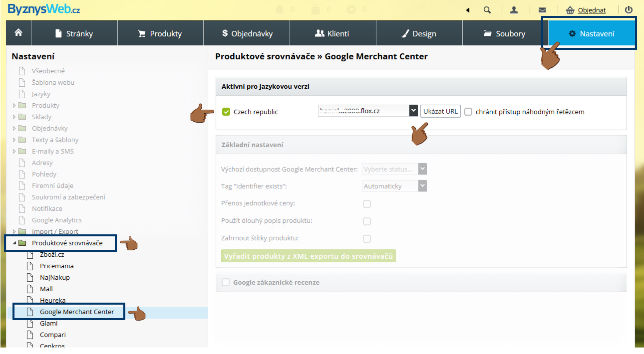Open the Stránky main tab
The image size is (644, 354).
pyautogui.click(x=74, y=33)
